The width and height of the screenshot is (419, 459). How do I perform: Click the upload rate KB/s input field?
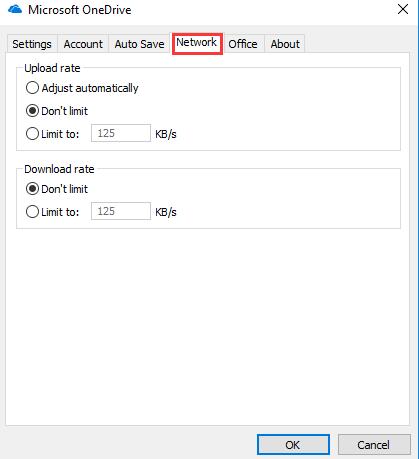click(x=121, y=133)
